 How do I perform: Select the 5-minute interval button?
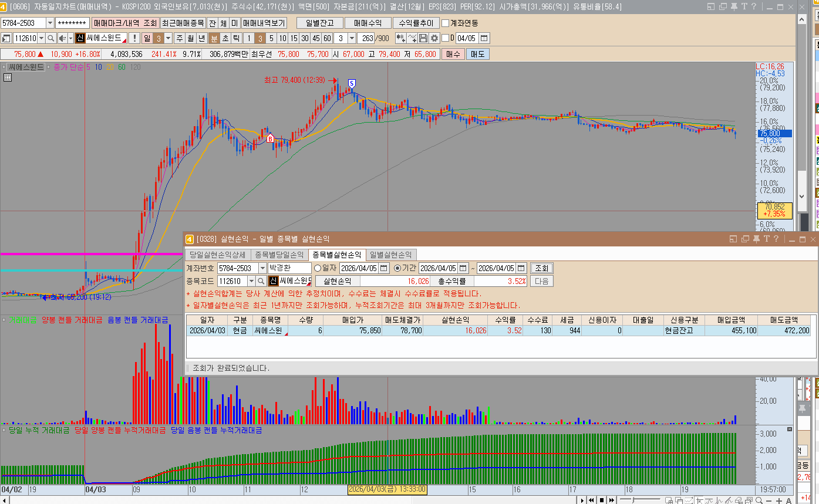click(x=271, y=38)
